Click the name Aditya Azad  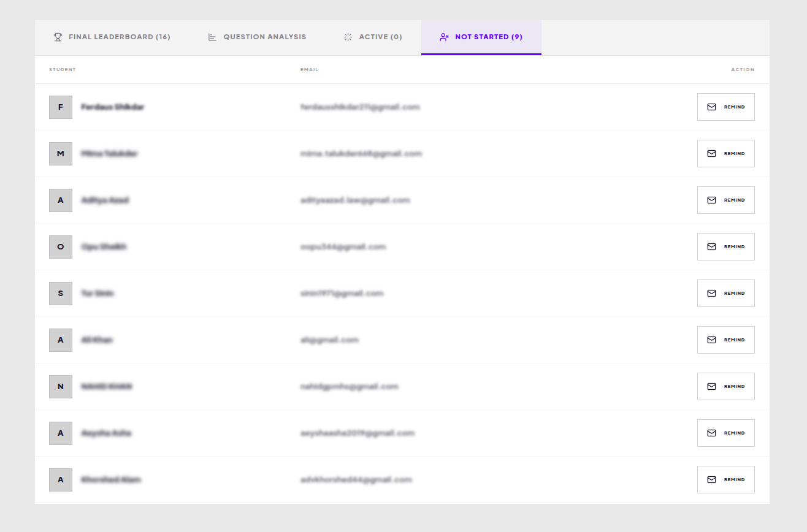click(105, 200)
